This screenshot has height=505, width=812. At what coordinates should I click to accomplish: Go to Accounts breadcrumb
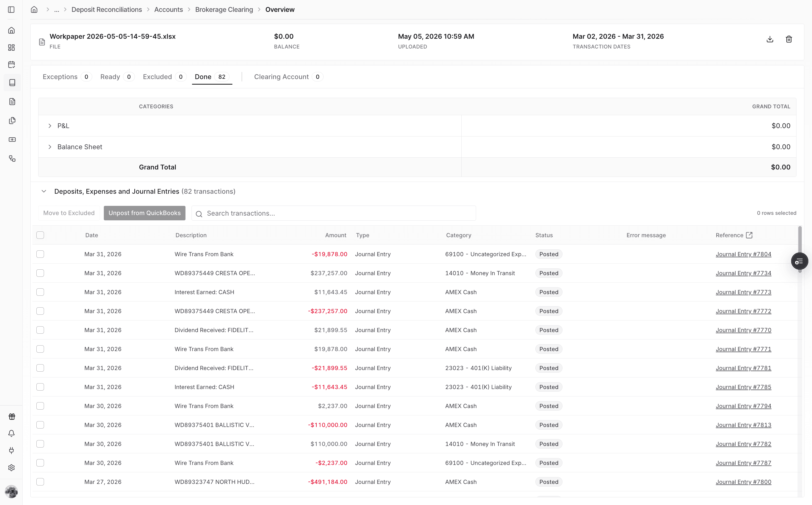[168, 10]
